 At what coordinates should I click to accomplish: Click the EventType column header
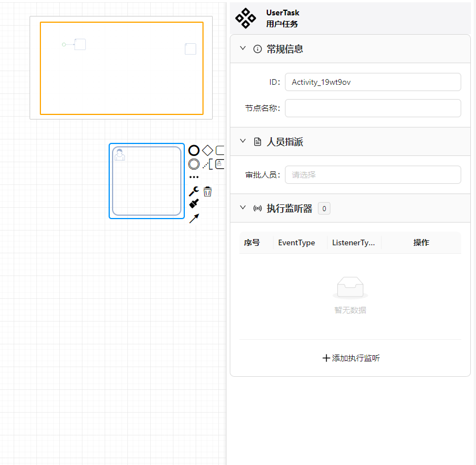[296, 242]
